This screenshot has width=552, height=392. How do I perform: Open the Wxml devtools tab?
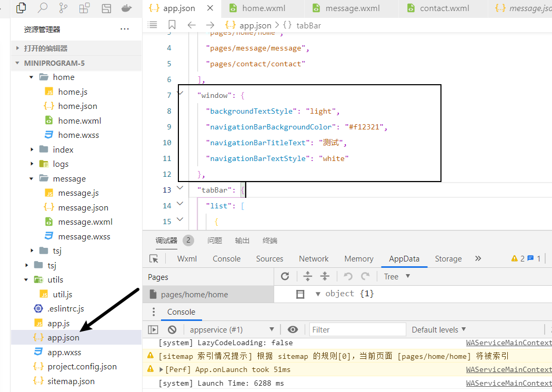pos(187,259)
